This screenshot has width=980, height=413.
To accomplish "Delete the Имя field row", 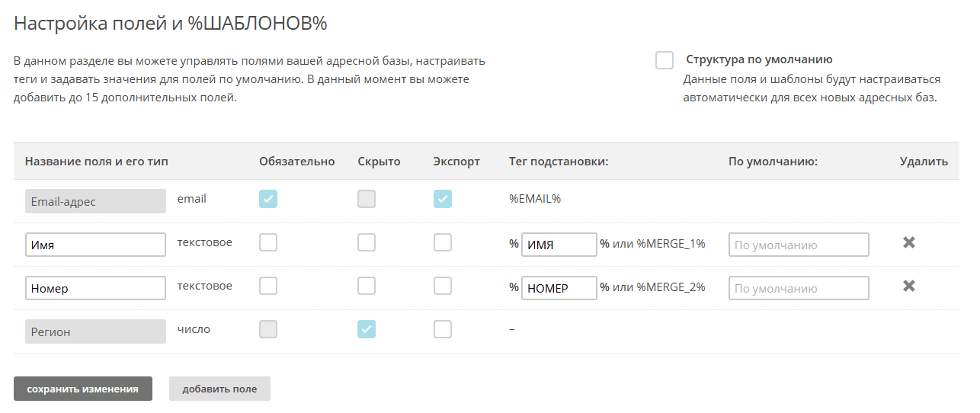I will (908, 243).
